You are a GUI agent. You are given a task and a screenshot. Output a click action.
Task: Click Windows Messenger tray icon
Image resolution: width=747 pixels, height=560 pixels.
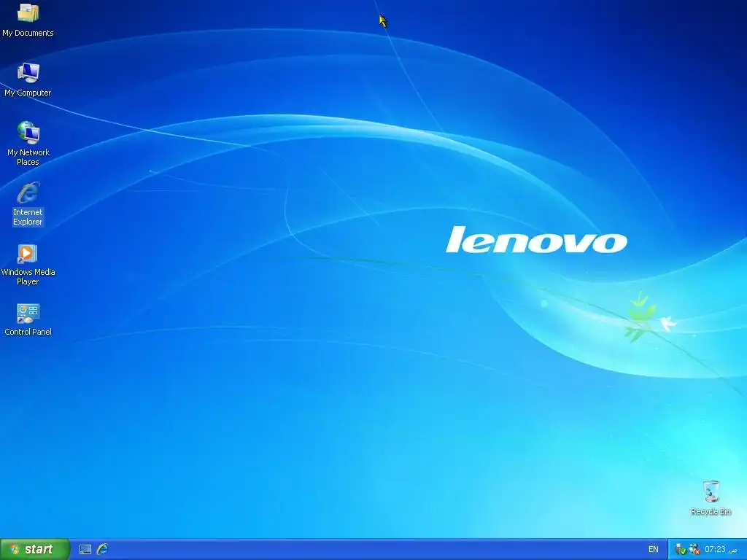[694, 550]
